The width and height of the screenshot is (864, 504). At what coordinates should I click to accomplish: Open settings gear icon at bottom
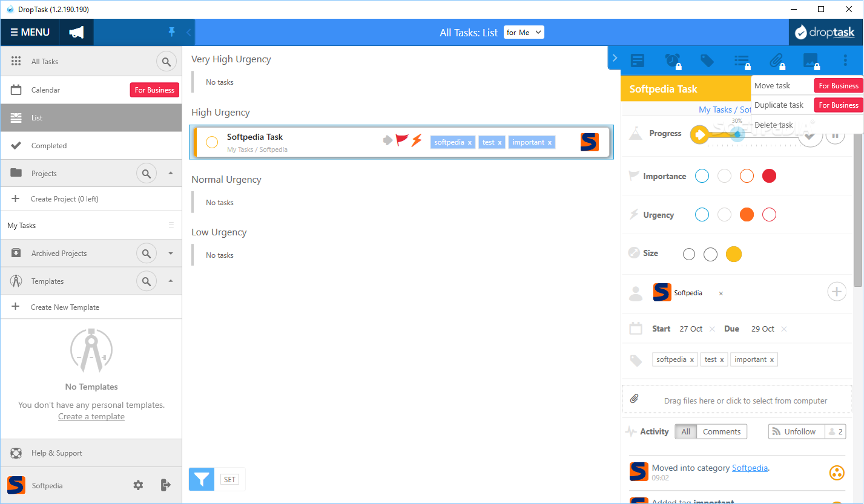coord(138,485)
